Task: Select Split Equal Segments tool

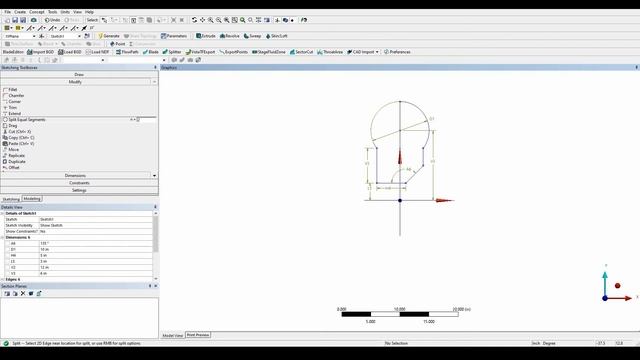Action: click(24, 120)
